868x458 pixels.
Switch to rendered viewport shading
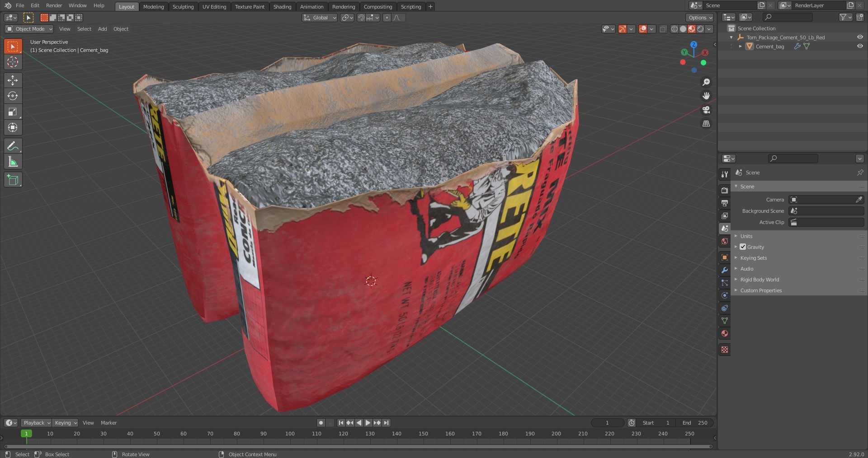point(700,29)
